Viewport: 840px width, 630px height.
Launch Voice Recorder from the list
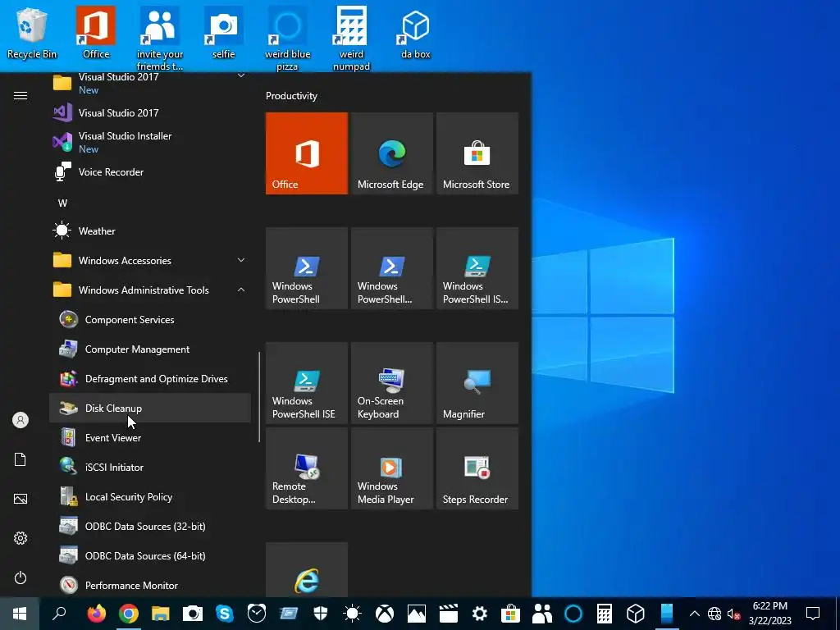pyautogui.click(x=150, y=172)
